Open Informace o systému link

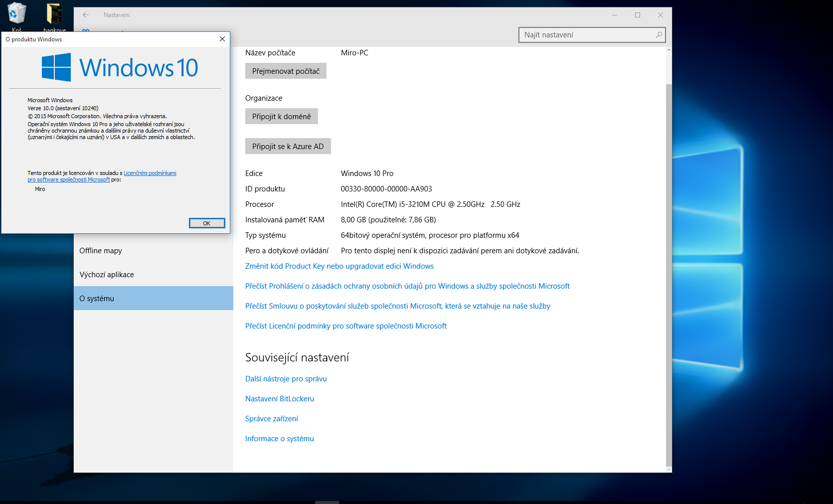(280, 439)
